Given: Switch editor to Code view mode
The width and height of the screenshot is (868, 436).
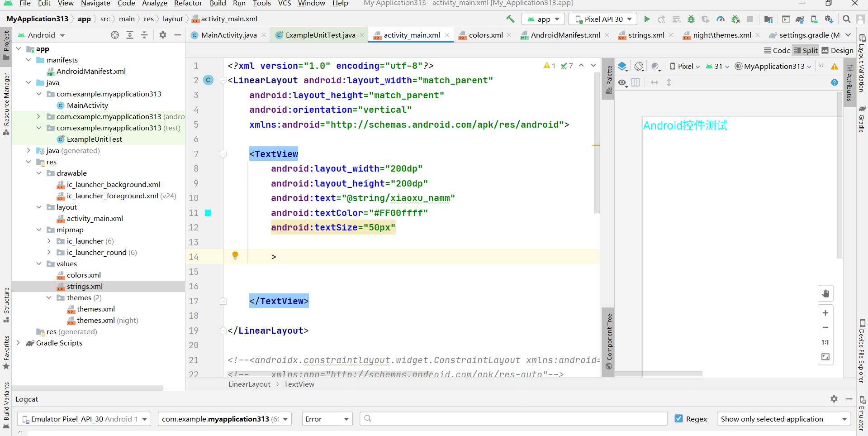Looking at the screenshot, I should click(777, 50).
